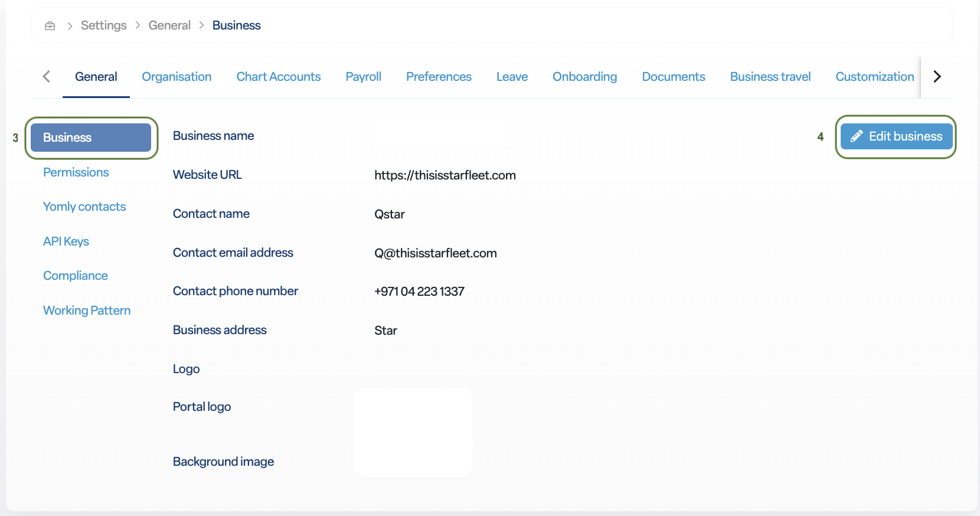Go to Yomly contacts section
This screenshot has width=980, height=516.
84,207
